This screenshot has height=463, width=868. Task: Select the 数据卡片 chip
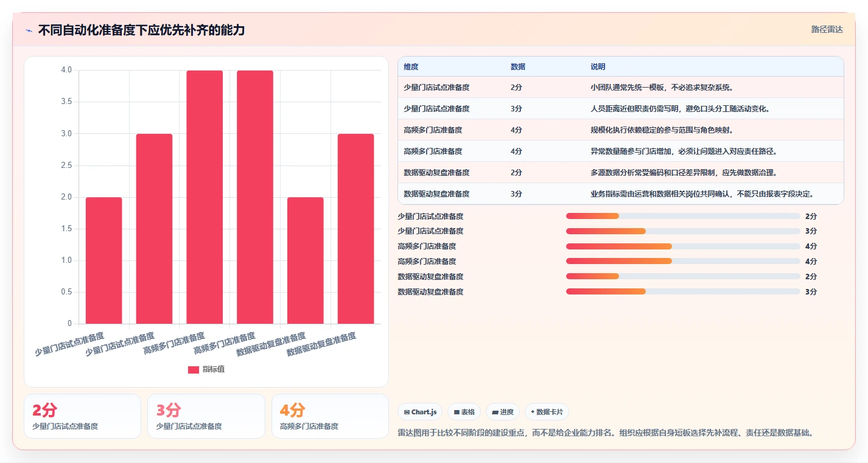[547, 412]
